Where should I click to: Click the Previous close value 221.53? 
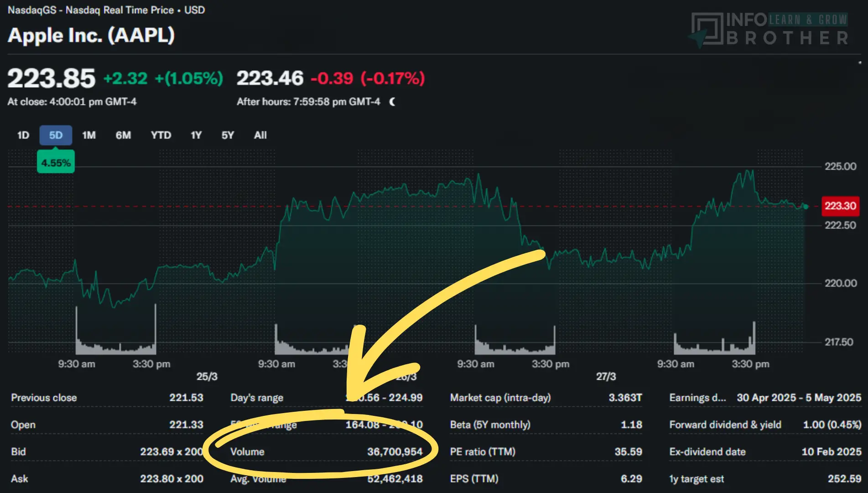(186, 398)
